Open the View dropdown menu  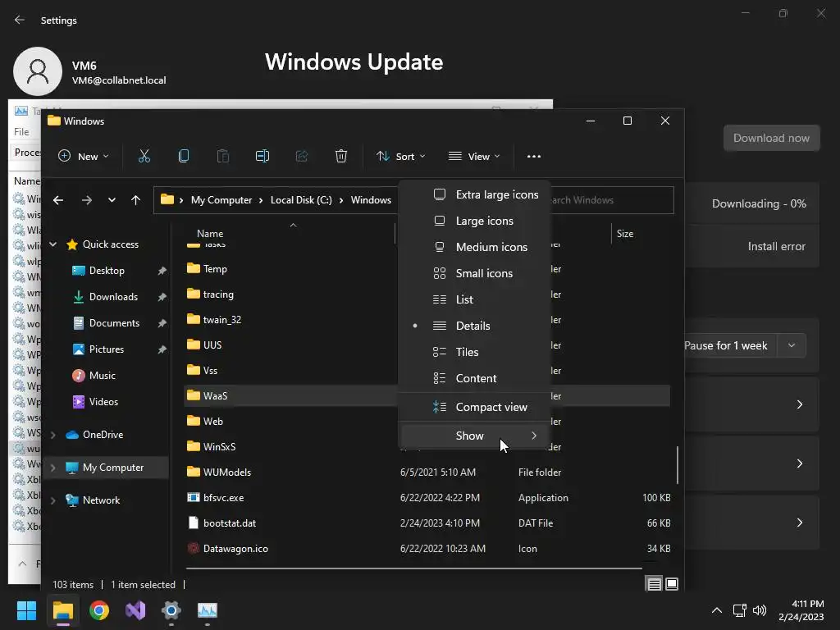[x=474, y=156]
